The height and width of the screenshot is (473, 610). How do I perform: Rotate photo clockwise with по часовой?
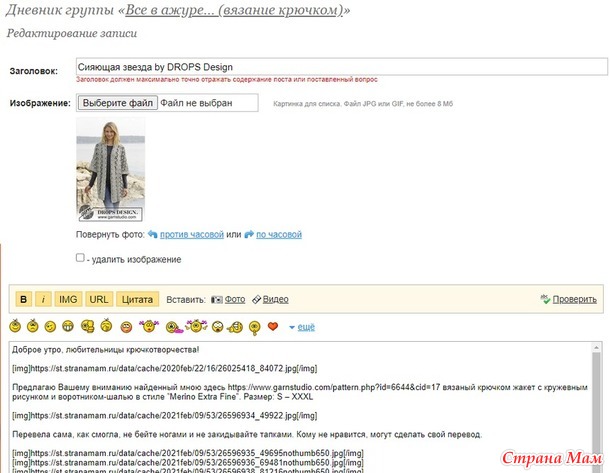click(x=279, y=235)
